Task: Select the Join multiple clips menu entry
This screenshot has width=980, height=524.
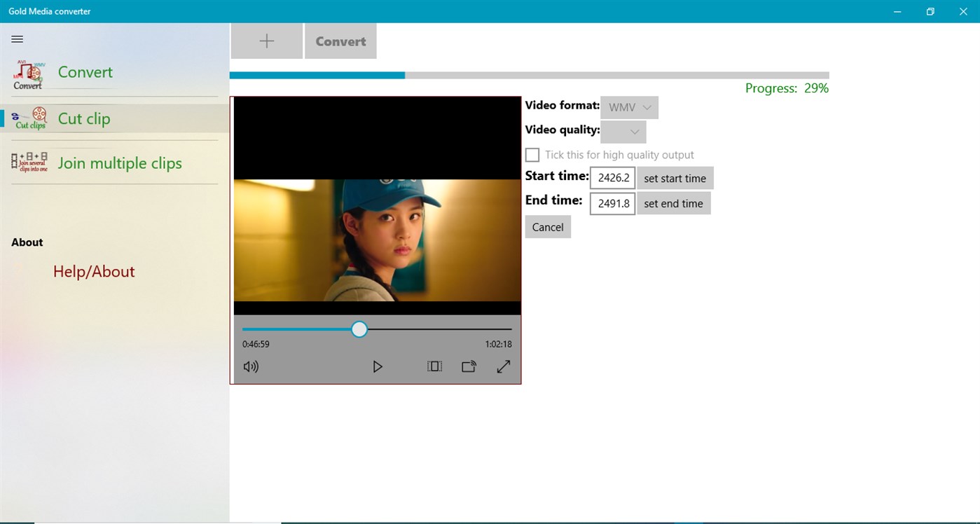Action: coord(119,163)
